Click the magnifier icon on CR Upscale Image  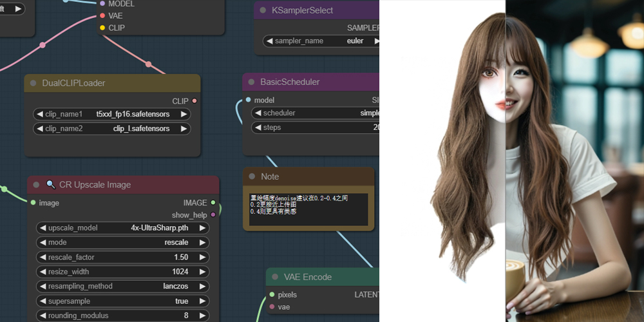[50, 184]
